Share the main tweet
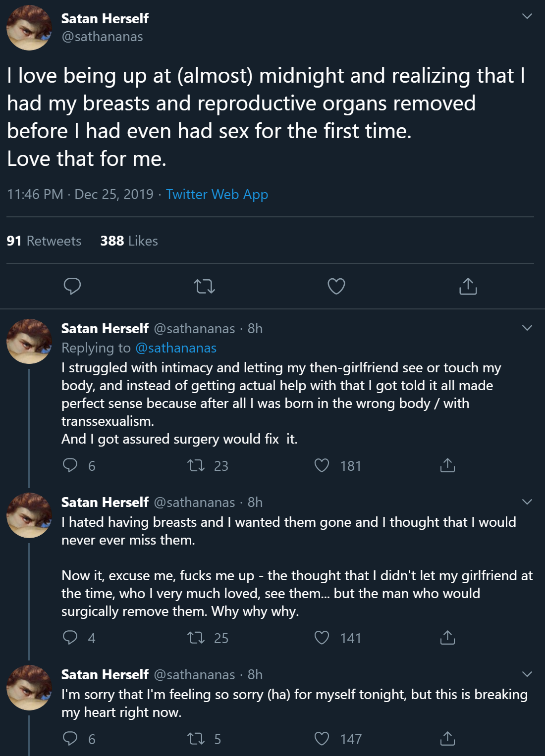The image size is (545, 756). (x=468, y=286)
